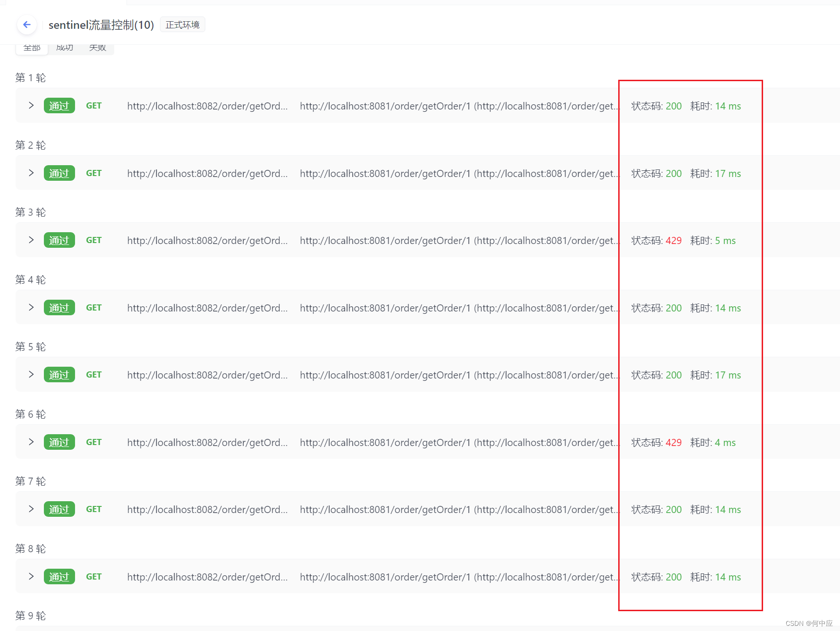Click the 通过 badge in round 3
Viewport: 840px width, 631px height.
tap(59, 240)
